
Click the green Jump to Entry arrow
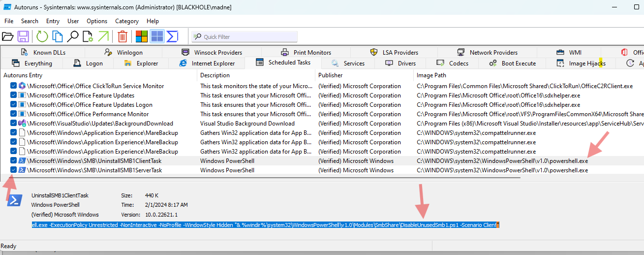coord(103,36)
